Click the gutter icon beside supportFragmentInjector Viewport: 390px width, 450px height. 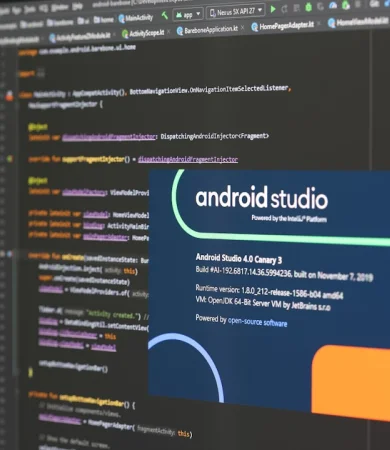pyautogui.click(x=10, y=159)
